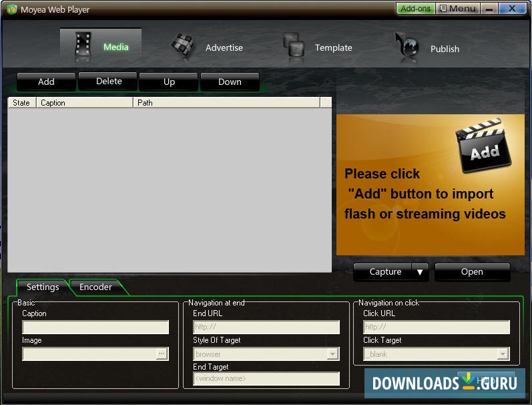Switch to the Encoder tab

tap(95, 287)
